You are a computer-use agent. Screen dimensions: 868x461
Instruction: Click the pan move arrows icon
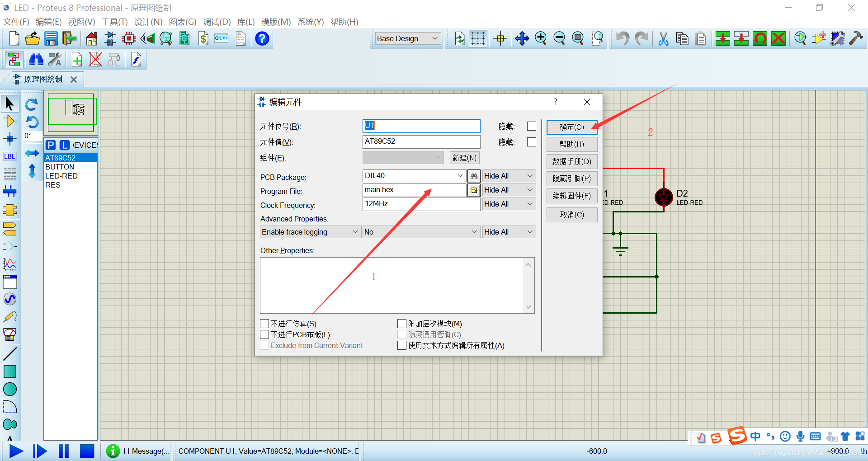point(522,38)
